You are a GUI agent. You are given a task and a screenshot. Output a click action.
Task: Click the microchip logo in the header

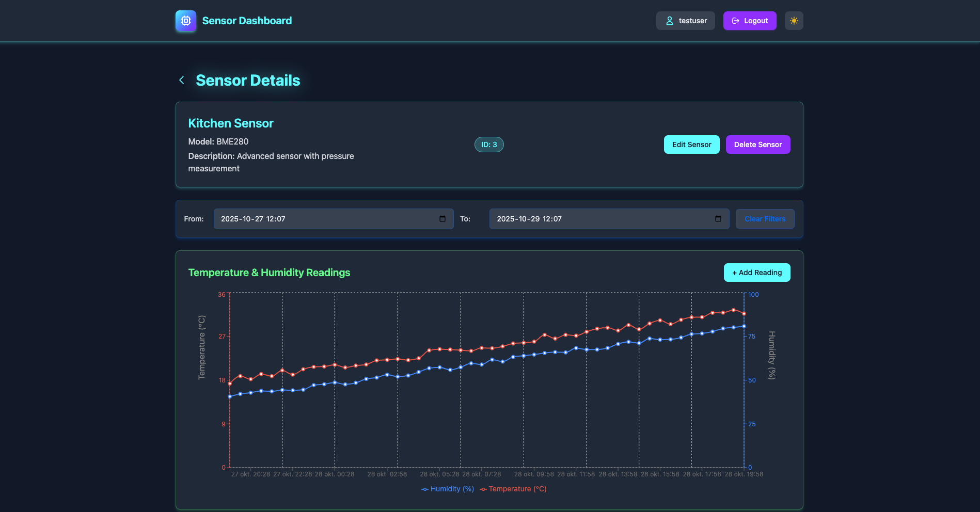(x=185, y=21)
